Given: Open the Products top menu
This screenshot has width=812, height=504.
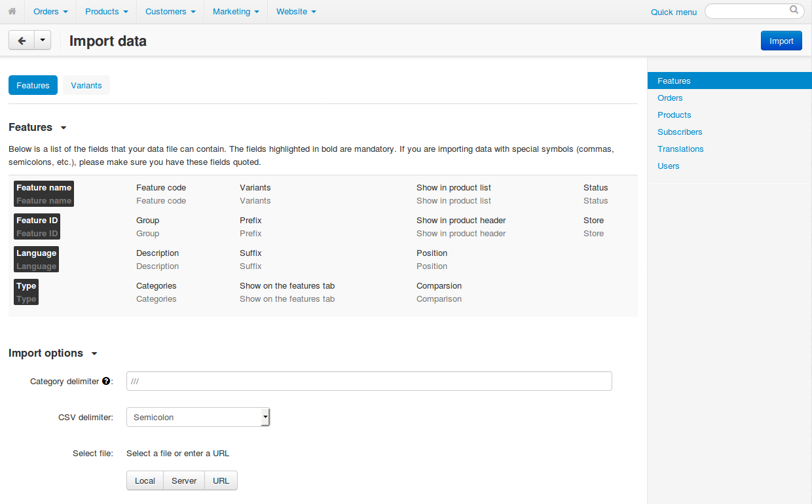Looking at the screenshot, I should 107,12.
